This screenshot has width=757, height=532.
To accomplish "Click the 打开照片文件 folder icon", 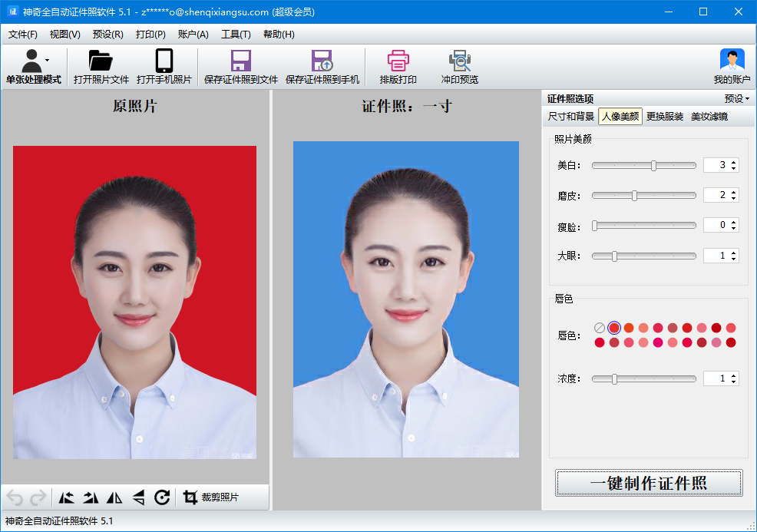I will pyautogui.click(x=101, y=61).
